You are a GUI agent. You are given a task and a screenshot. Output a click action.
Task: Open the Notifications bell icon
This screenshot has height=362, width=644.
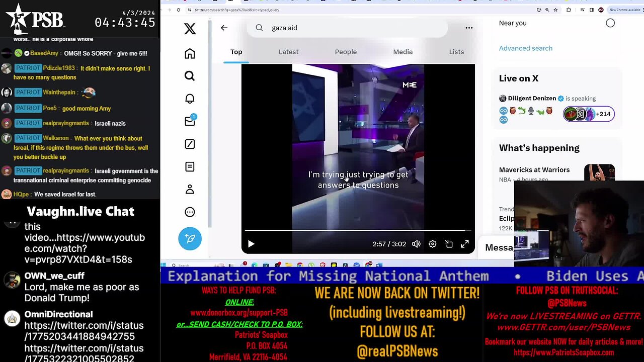[x=190, y=99]
